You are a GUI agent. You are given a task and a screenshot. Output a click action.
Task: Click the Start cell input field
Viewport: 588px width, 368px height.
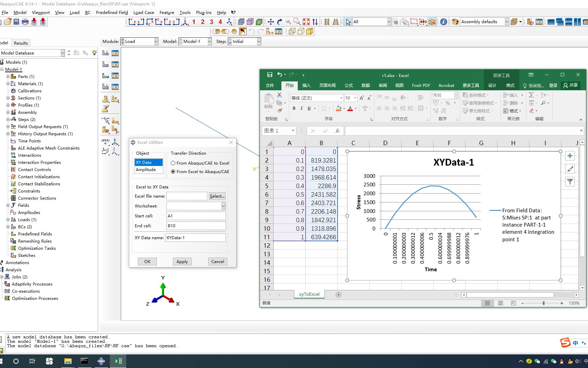coord(196,216)
